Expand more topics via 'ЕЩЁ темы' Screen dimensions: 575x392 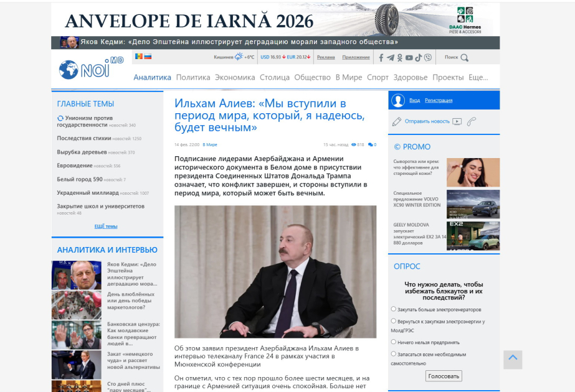click(x=106, y=226)
